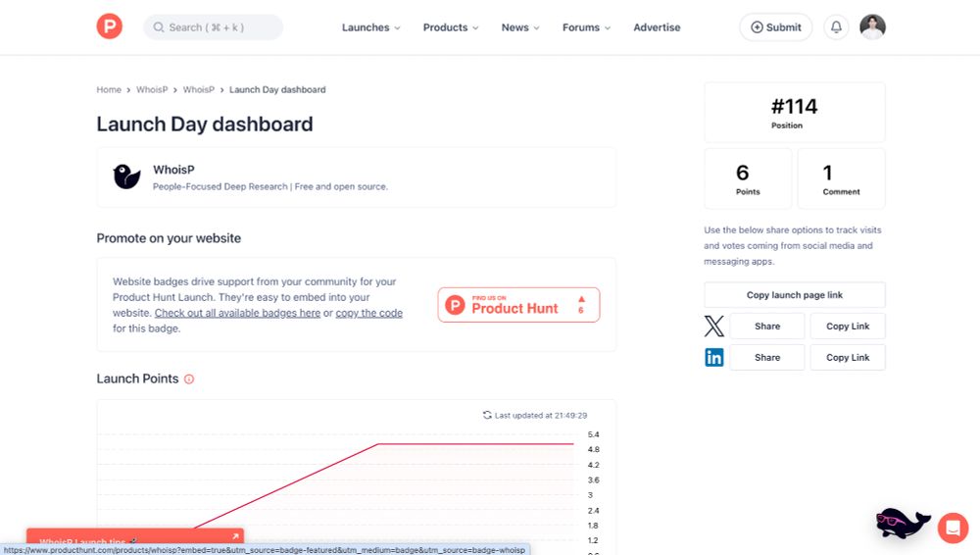Click Copy Link in the LinkedIn row
Screen dimensions: 980x555
coord(848,357)
